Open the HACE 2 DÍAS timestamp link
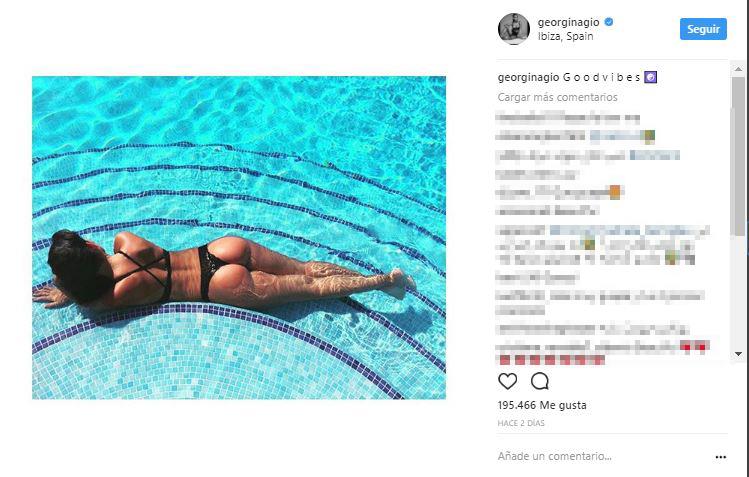Screen dimensions: 749x477 coord(521,423)
